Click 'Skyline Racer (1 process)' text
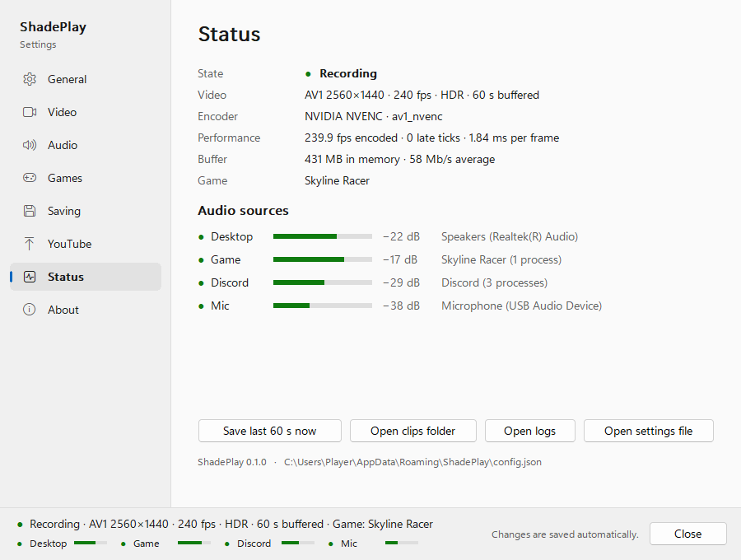 (501, 260)
